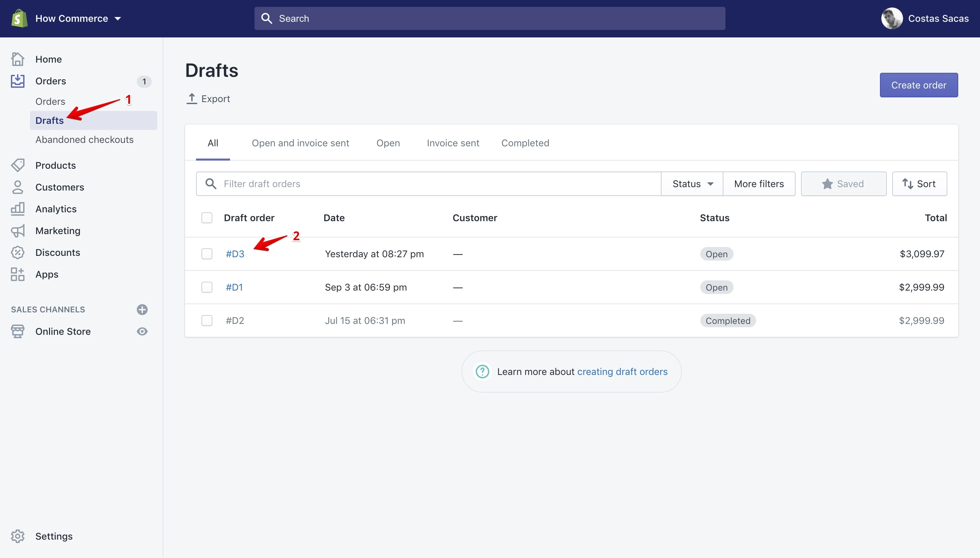Click Sep 3 at 06:59 pm date
This screenshot has height=558, width=980.
point(366,287)
